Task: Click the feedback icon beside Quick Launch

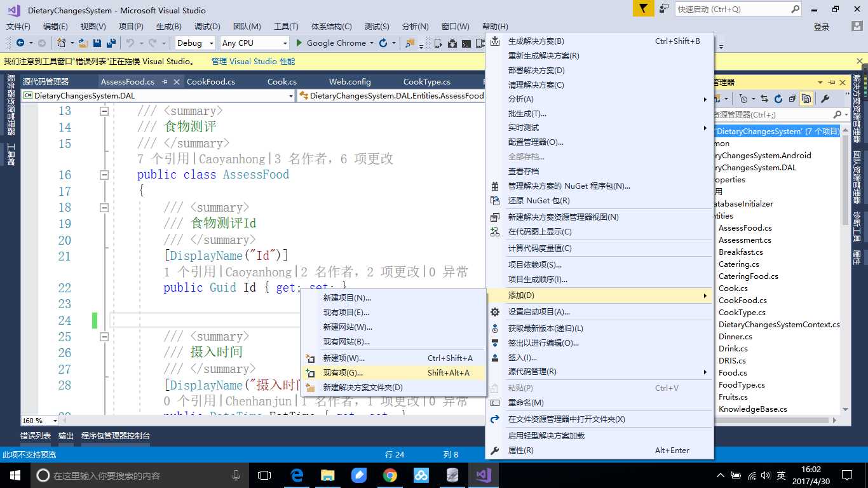Action: (664, 9)
